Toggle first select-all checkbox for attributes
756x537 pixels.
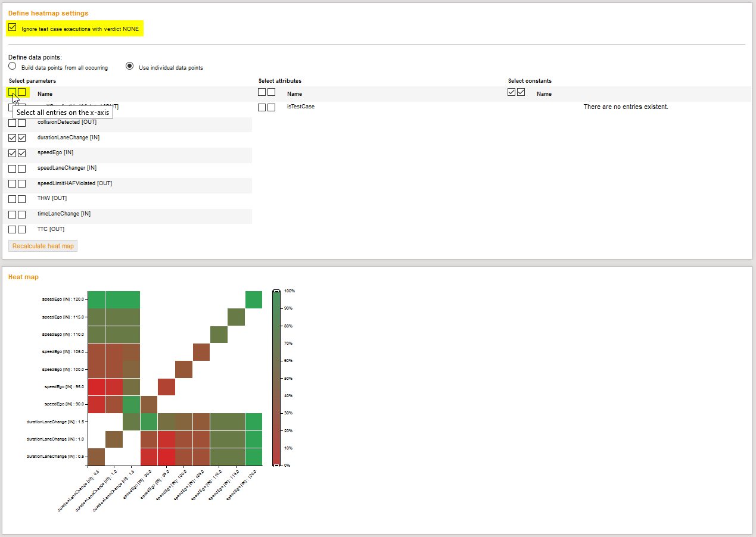[262, 92]
